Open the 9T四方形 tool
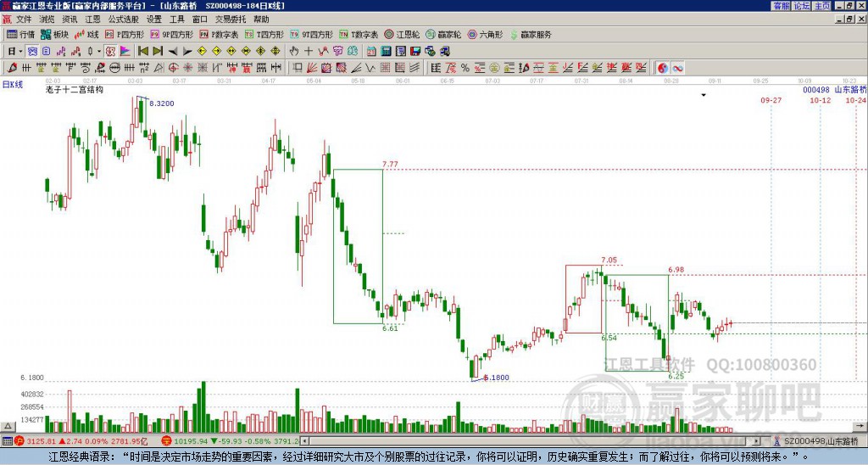The image size is (868, 465). pyautogui.click(x=312, y=34)
